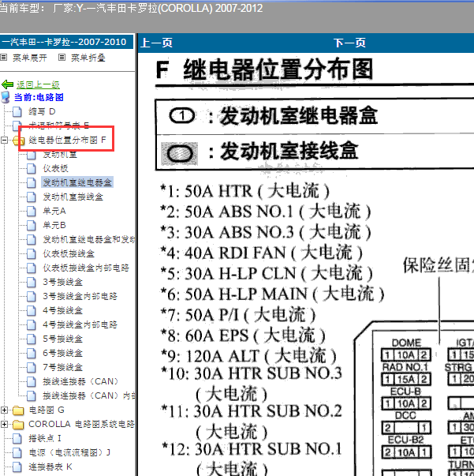
Task: Open the 单元A page
Action: click(x=54, y=211)
